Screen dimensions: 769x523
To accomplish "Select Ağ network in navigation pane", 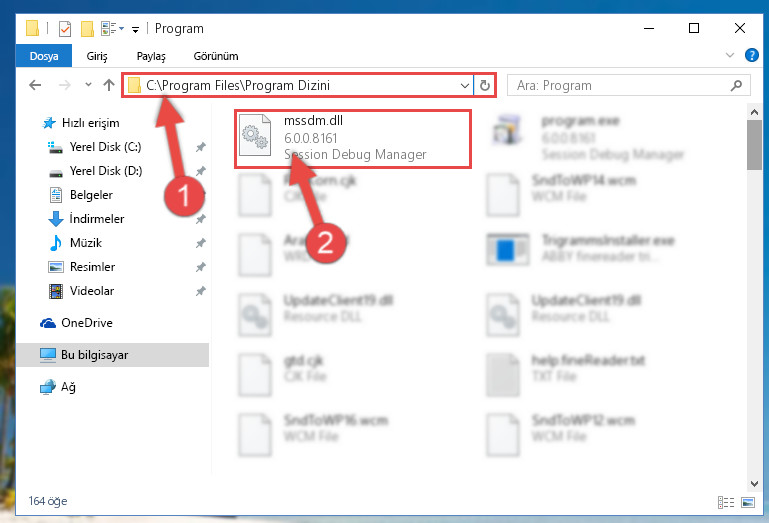I will click(58, 387).
